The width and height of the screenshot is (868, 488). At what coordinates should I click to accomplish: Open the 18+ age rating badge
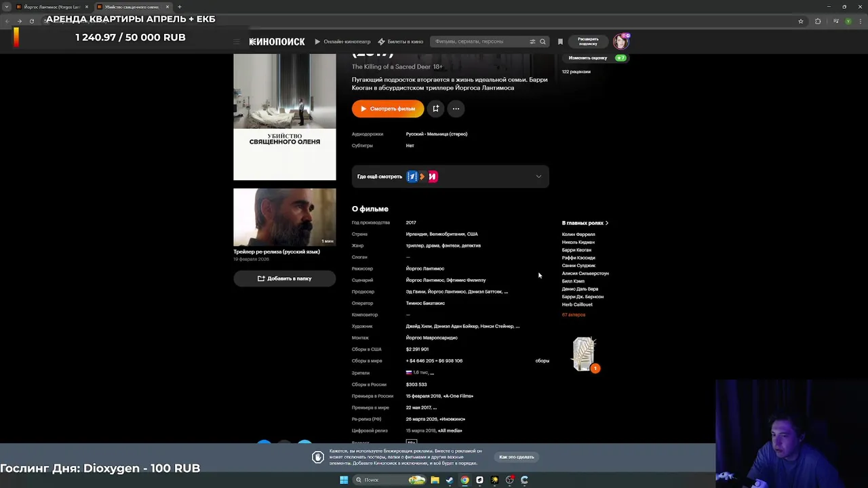[411, 442]
